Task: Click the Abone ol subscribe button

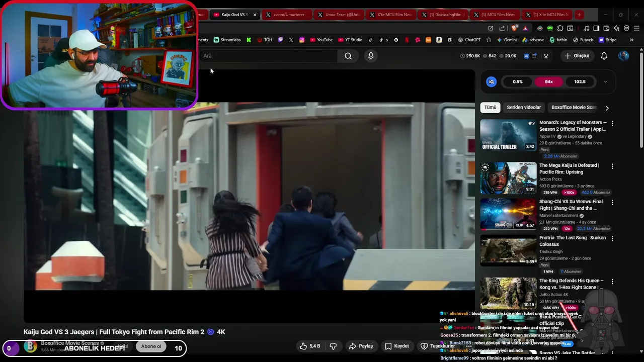Action: (x=151, y=346)
